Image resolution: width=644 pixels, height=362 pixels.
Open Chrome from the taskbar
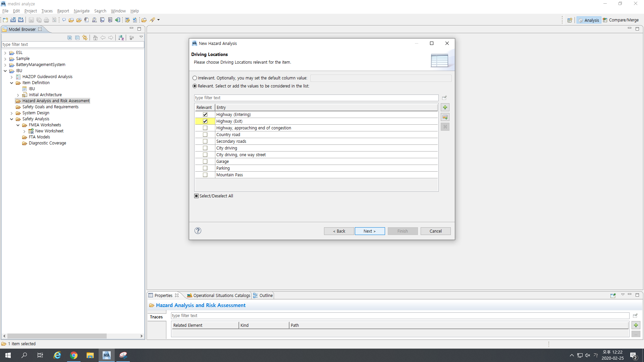74,355
